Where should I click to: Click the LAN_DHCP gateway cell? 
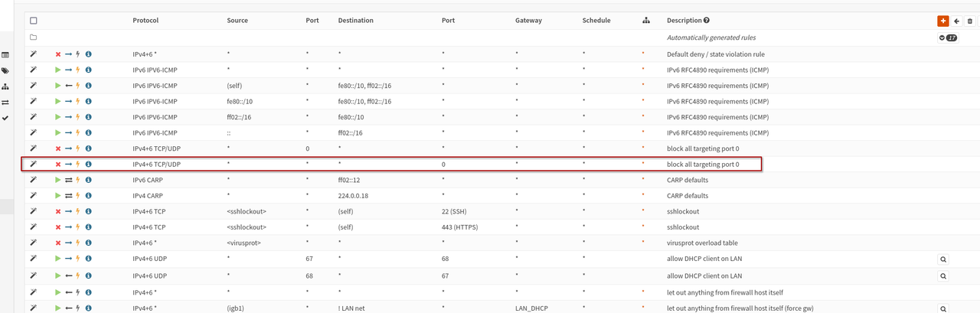point(533,307)
